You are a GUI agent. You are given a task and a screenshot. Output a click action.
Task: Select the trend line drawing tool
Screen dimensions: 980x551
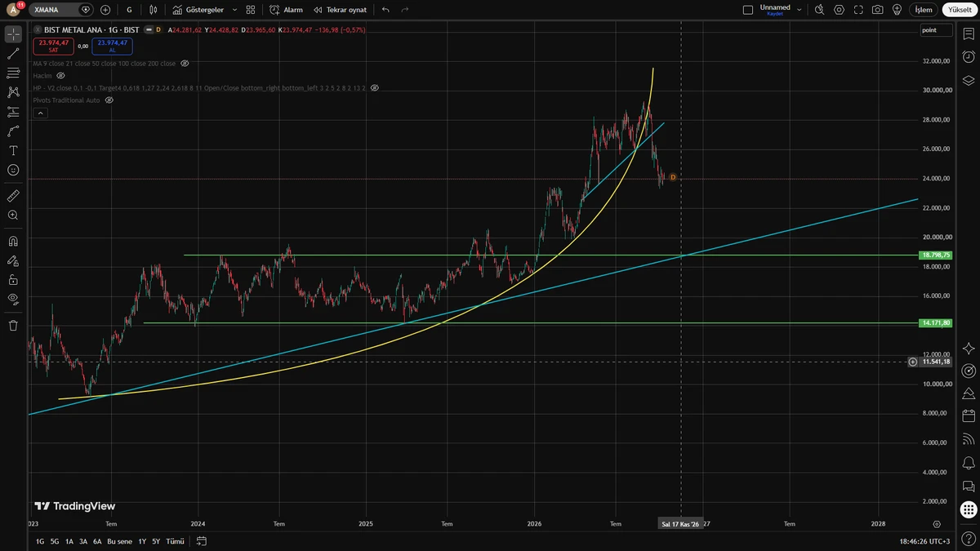[x=13, y=54]
